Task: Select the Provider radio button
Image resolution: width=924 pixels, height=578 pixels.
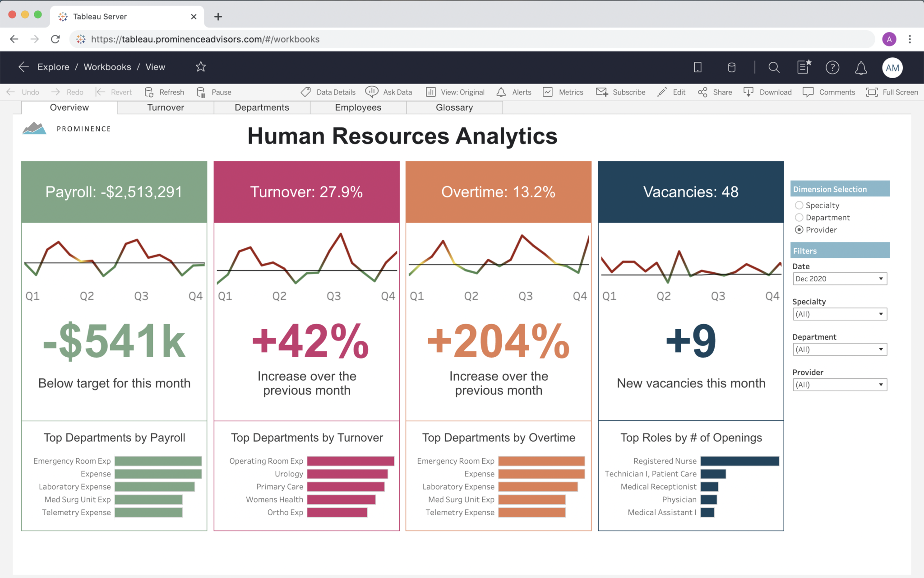Action: (x=799, y=230)
